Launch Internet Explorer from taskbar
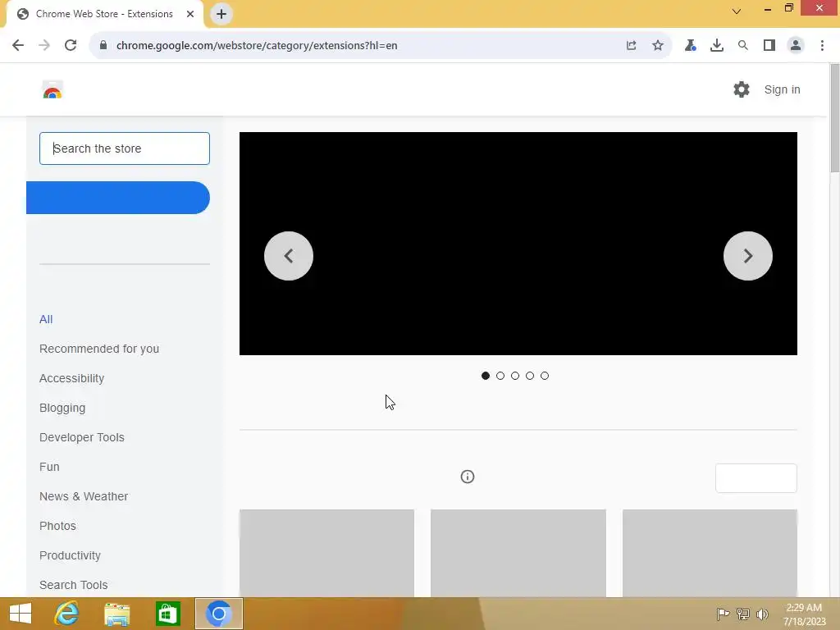 tap(66, 614)
